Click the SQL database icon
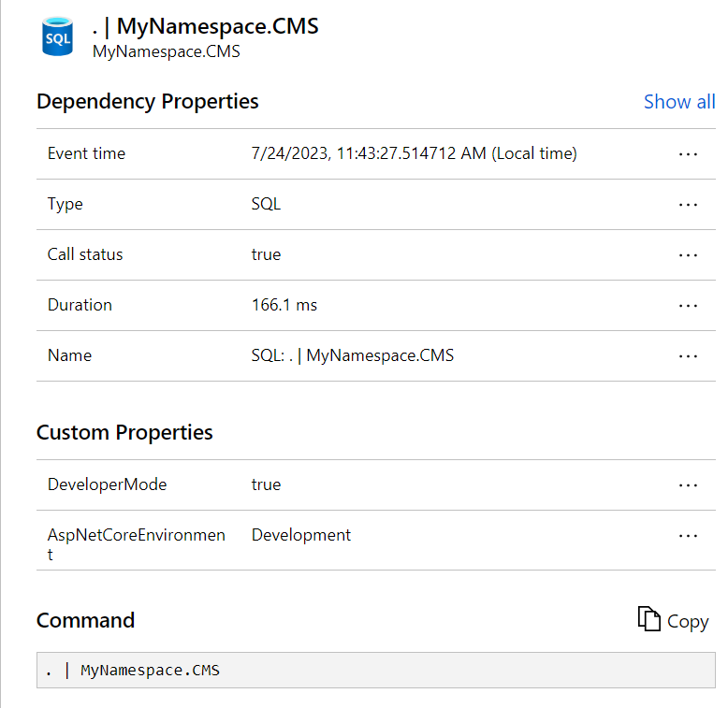 58,37
